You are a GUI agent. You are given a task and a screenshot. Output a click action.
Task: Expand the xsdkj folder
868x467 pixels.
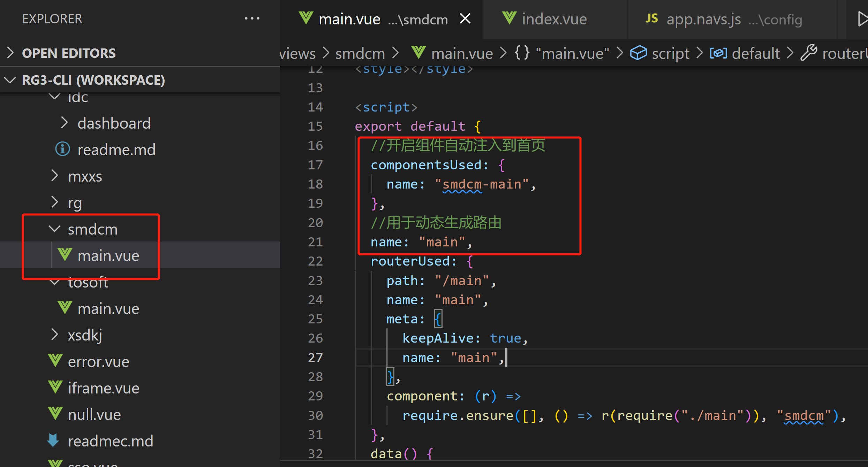[x=54, y=335]
